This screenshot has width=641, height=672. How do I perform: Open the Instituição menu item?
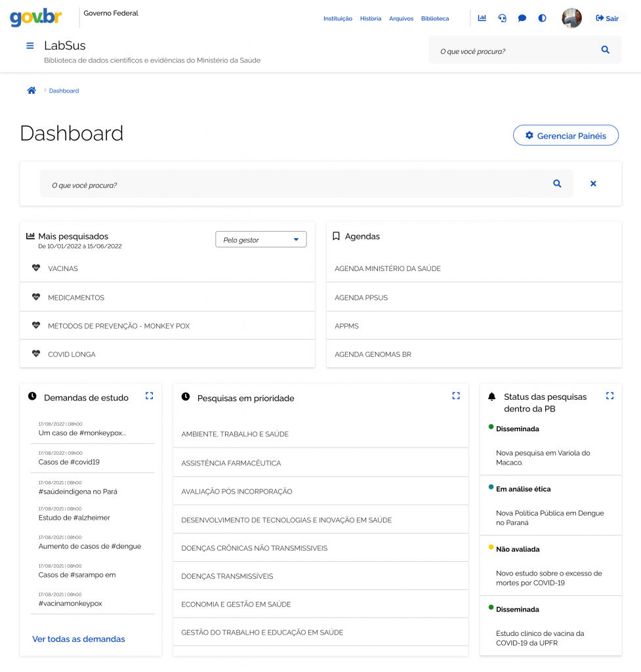338,18
